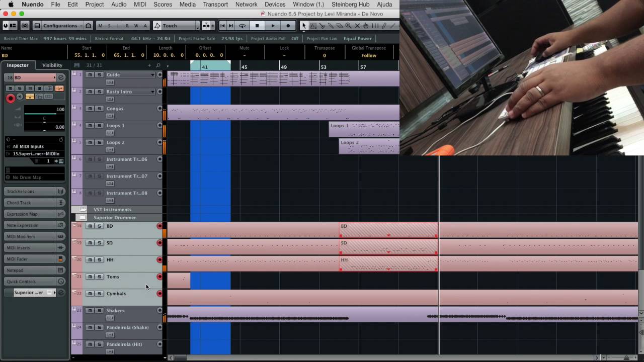The height and width of the screenshot is (362, 644).
Task: Switch to the Visibility tab
Action: coord(52,65)
